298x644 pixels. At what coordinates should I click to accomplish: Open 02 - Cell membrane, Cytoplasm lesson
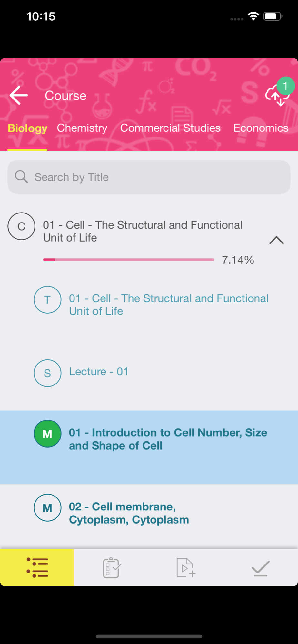click(129, 513)
